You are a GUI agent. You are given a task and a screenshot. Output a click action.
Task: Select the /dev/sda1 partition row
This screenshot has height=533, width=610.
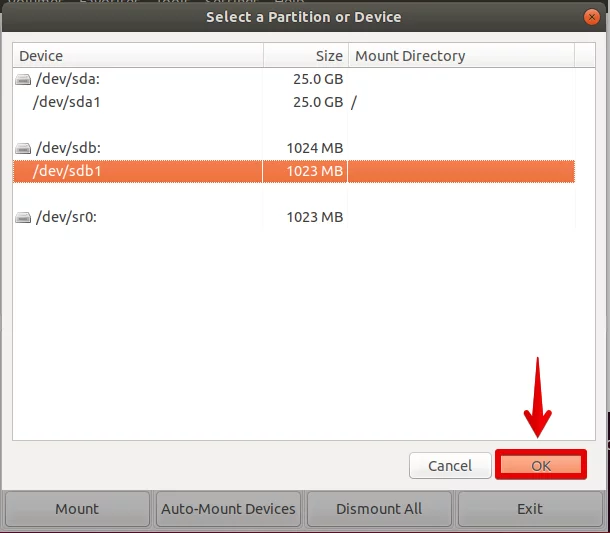click(294, 102)
